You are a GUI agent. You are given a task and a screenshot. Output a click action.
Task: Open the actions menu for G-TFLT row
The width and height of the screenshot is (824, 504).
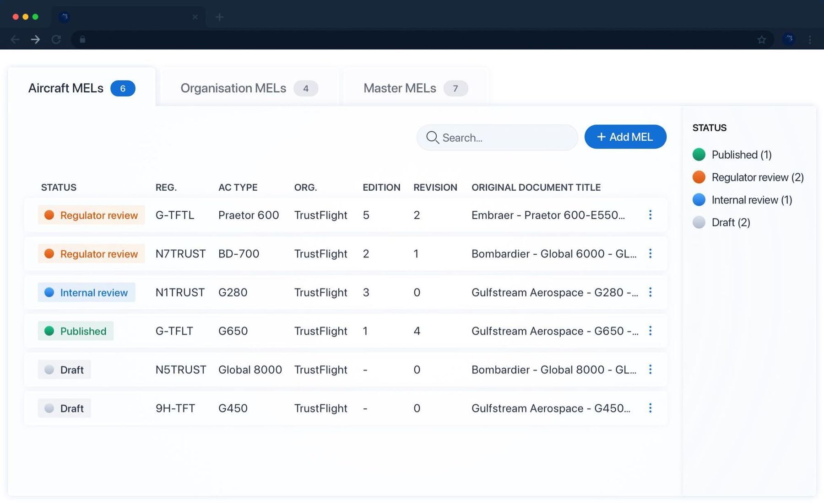pyautogui.click(x=650, y=331)
